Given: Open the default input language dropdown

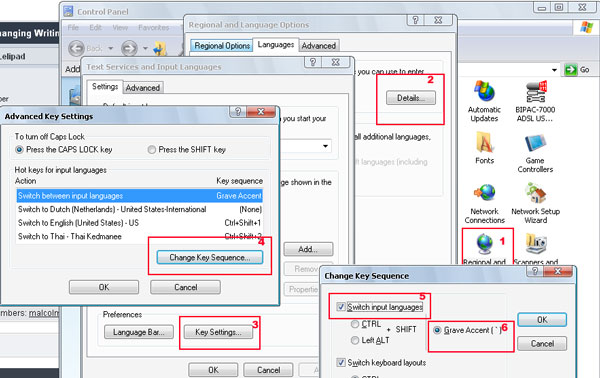Looking at the screenshot, I should (x=325, y=146).
